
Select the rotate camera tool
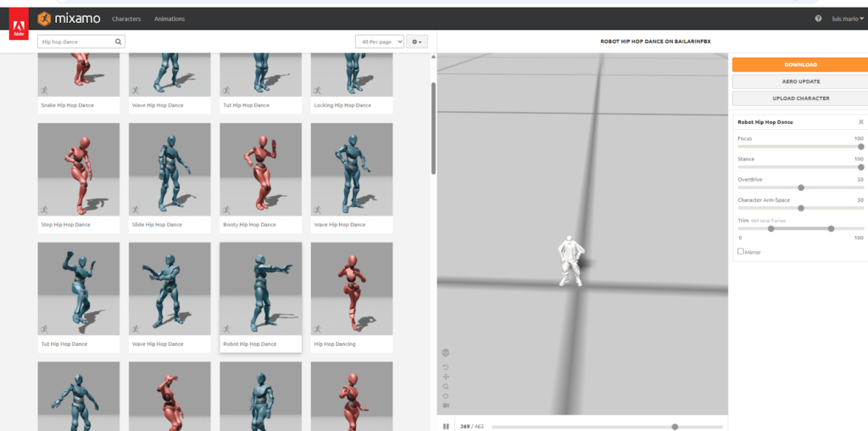(x=446, y=367)
